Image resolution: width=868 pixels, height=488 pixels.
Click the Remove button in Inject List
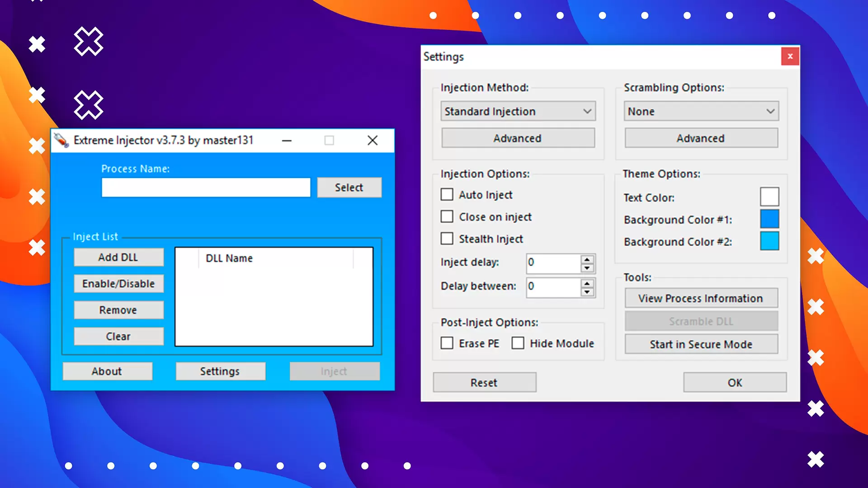[118, 310]
